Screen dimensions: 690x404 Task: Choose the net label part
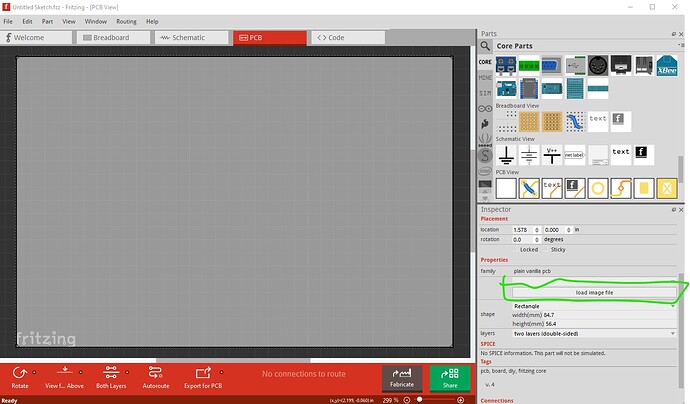[x=575, y=155]
